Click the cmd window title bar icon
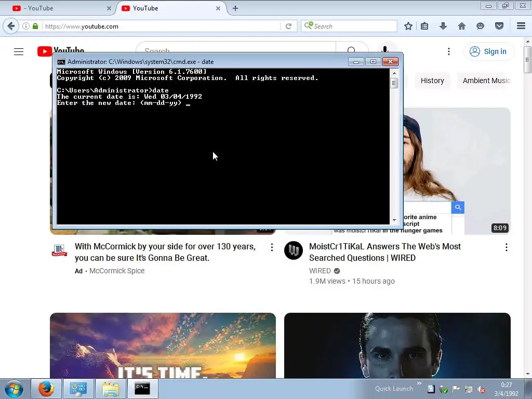 coord(61,62)
